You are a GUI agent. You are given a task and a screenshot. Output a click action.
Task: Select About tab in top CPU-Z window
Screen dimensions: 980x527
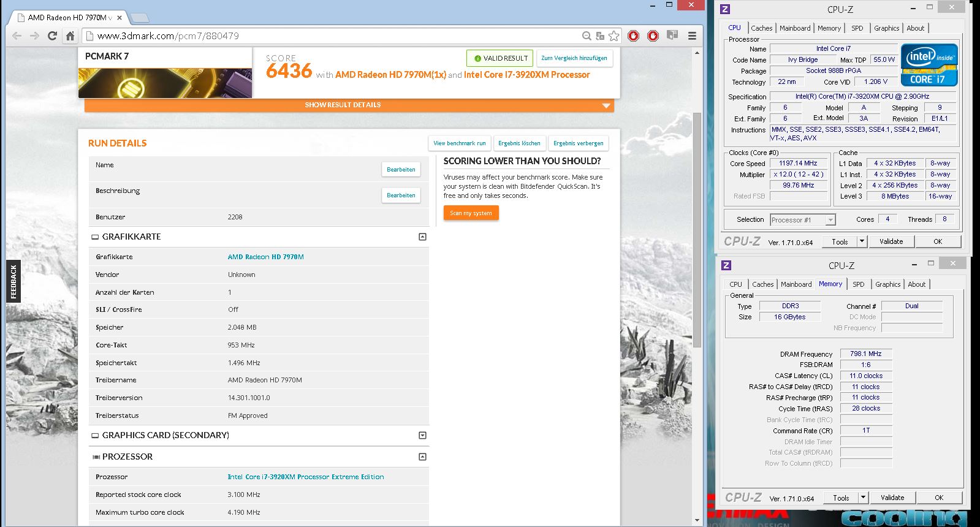[x=916, y=28]
